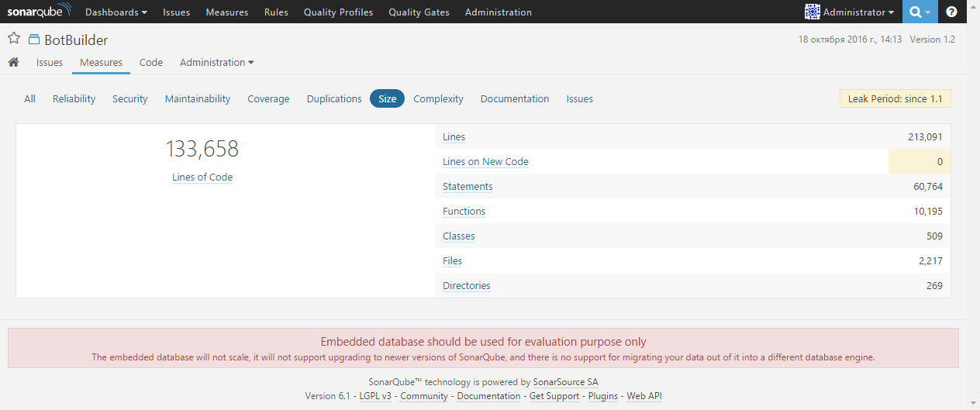Open the Lines measure link

[454, 137]
